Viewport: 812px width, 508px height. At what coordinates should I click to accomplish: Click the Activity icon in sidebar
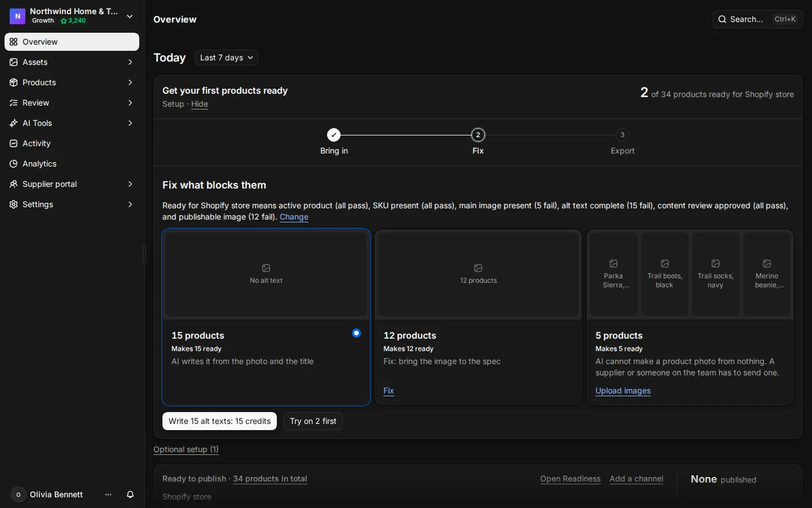pyautogui.click(x=14, y=143)
